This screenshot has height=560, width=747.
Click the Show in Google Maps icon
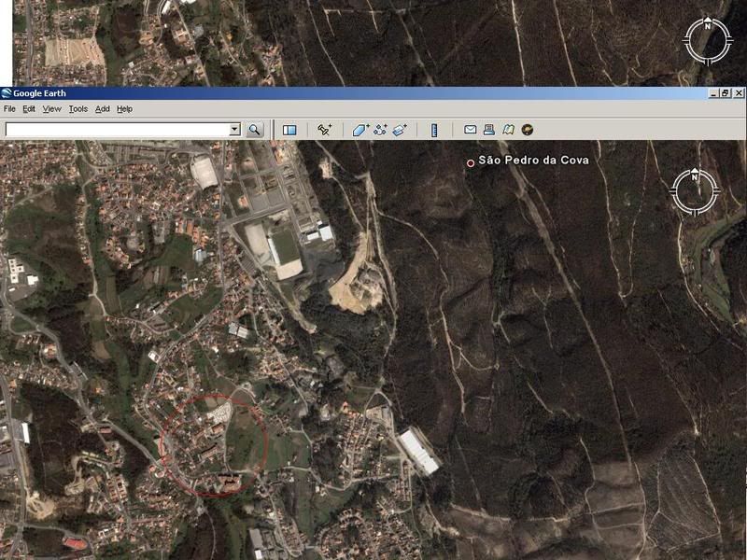click(508, 130)
